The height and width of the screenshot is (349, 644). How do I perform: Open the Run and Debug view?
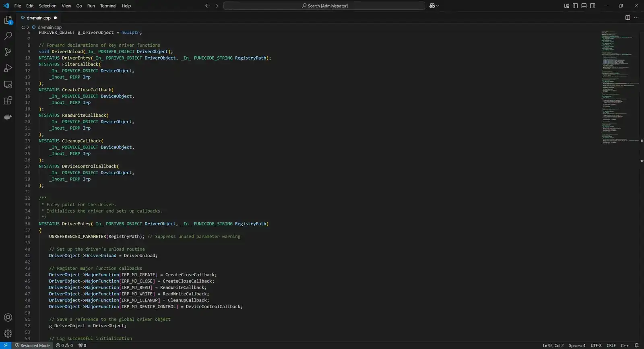8,68
